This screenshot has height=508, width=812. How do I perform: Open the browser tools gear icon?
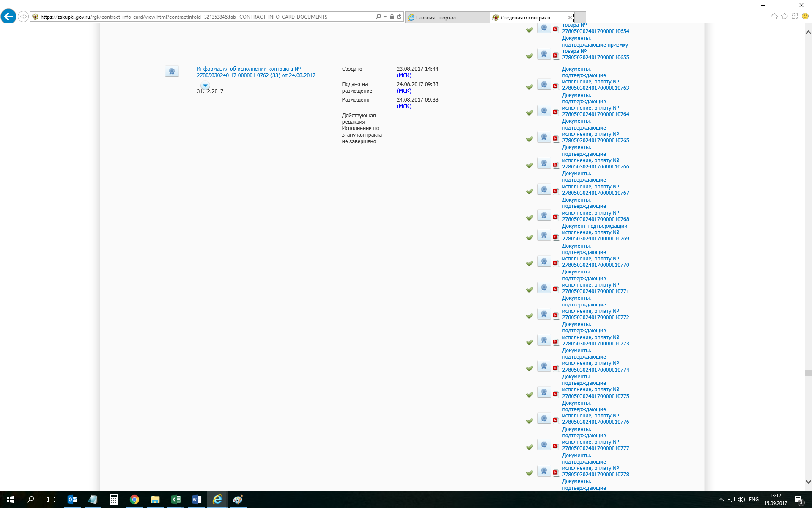(795, 17)
